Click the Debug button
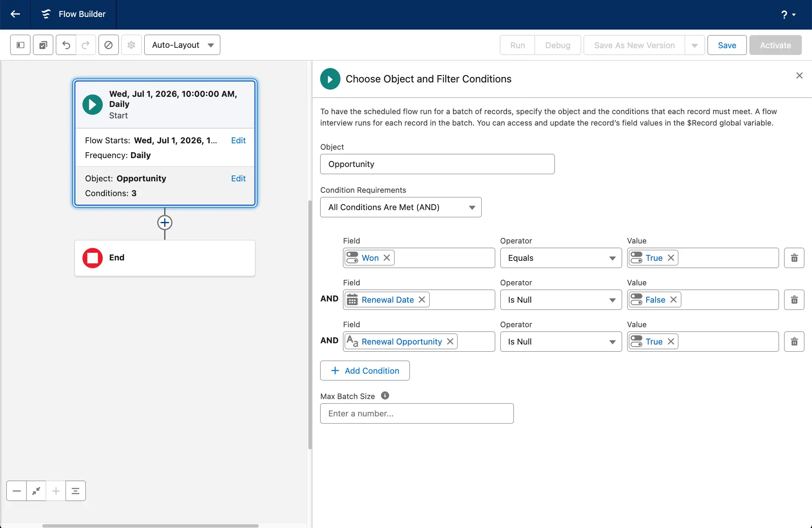The height and width of the screenshot is (528, 812). pyautogui.click(x=557, y=45)
